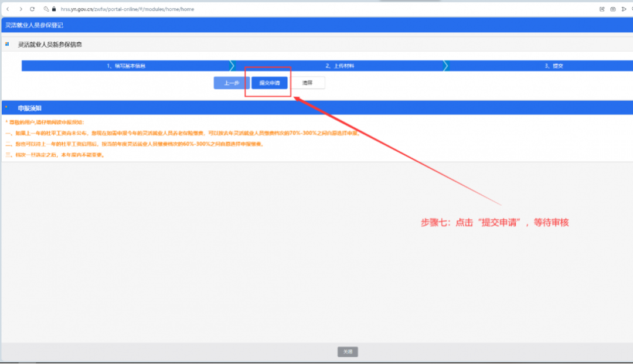633x364 pixels.
Task: Click the 清屏 button
Action: pos(308,83)
